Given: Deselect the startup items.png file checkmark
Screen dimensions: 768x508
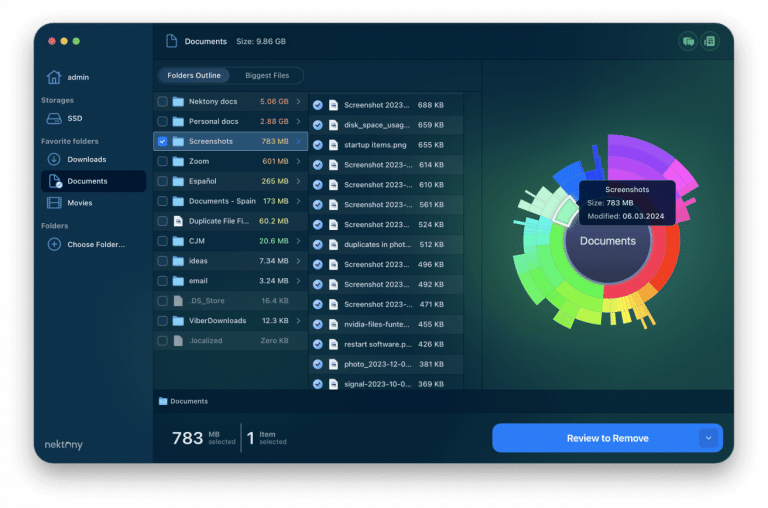Looking at the screenshot, I should pos(318,145).
